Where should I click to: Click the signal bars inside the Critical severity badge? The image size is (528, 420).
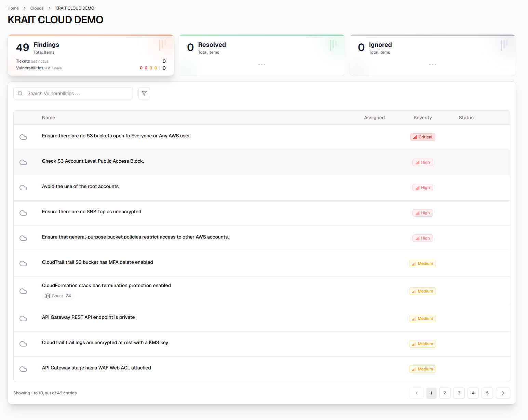pos(415,137)
